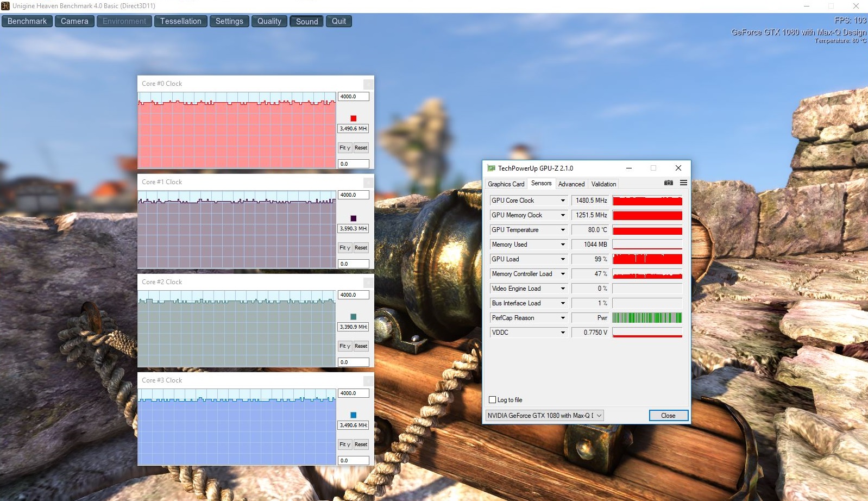Open the GPU-Z hamburger menu icon
Image resolution: width=868 pixels, height=501 pixels.
(x=683, y=183)
